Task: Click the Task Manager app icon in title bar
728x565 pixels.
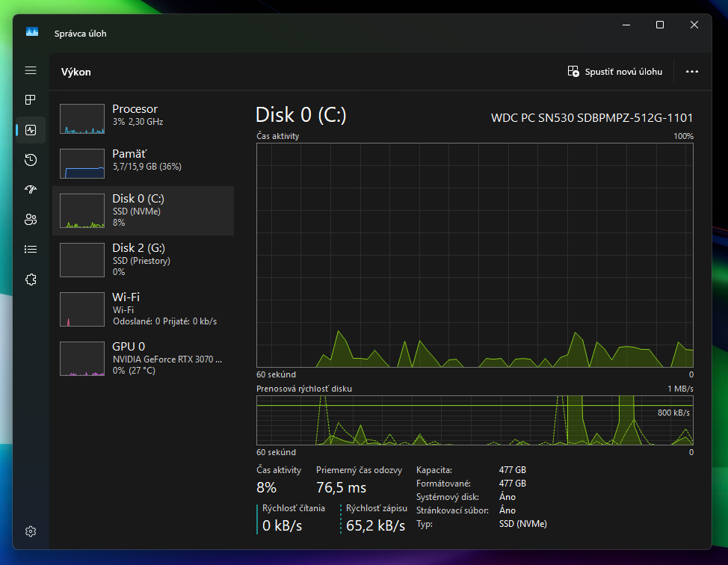Action: pos(32,32)
